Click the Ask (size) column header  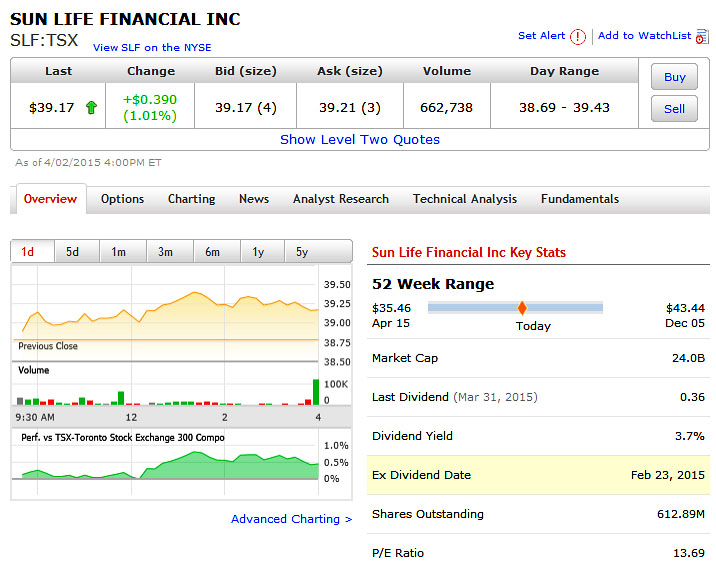350,71
